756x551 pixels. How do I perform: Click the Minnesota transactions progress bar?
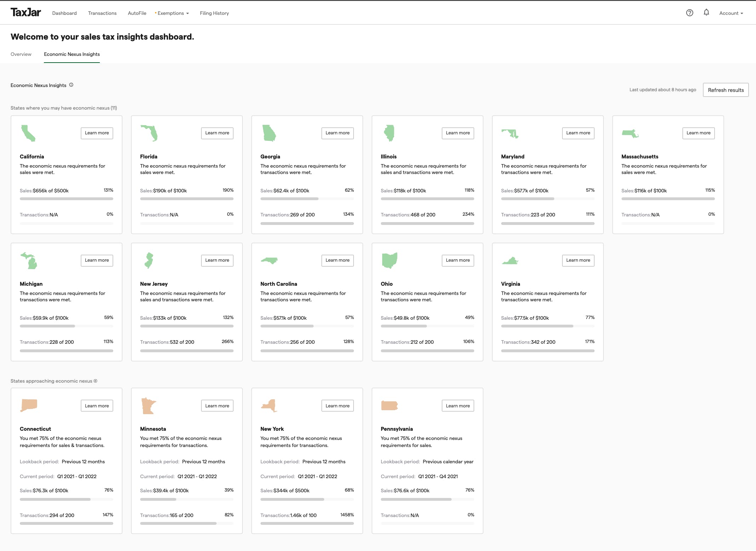pos(187,523)
